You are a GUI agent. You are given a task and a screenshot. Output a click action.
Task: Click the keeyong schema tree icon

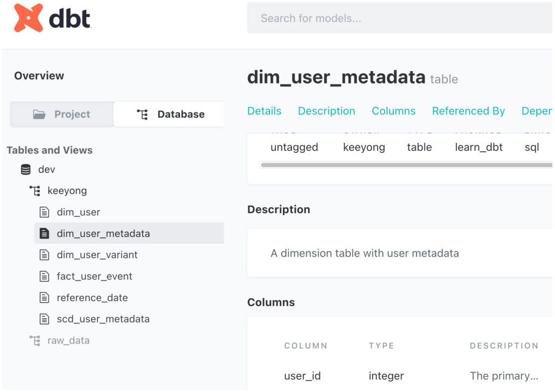[x=36, y=191]
